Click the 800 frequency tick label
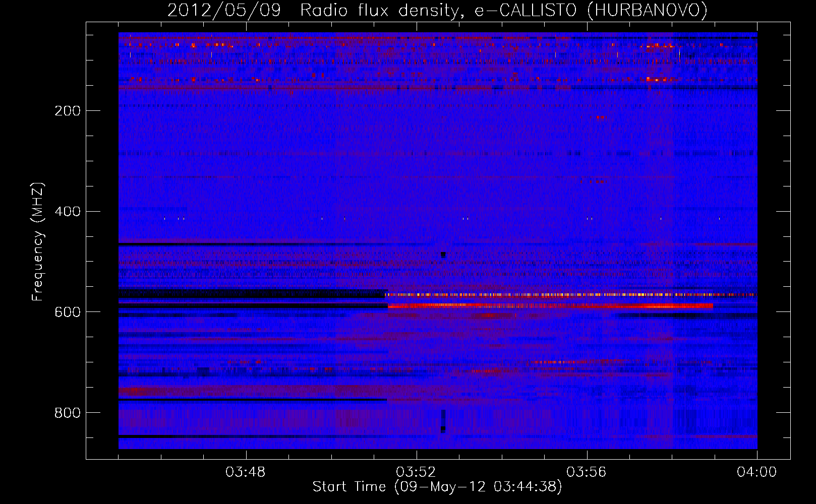 (x=67, y=413)
